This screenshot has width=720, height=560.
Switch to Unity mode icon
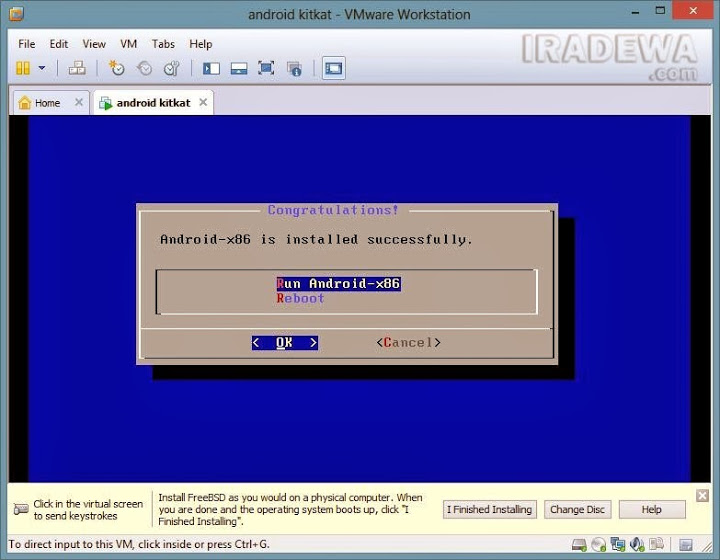click(294, 69)
